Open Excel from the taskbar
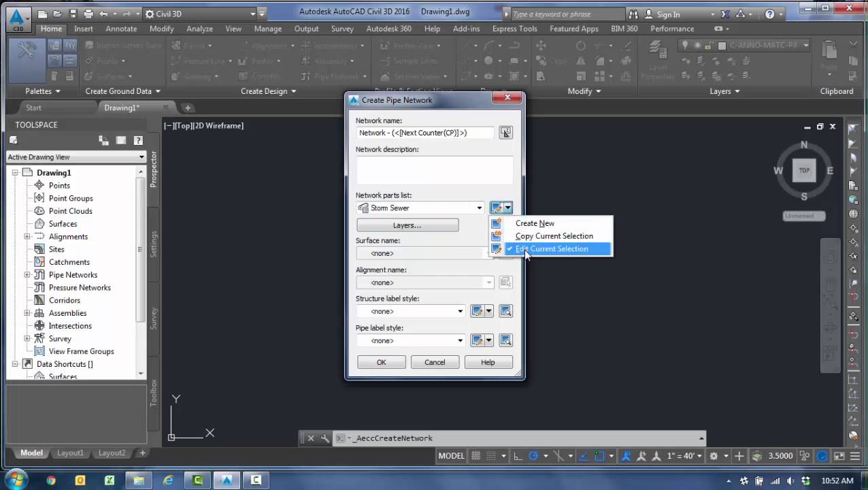868x490 pixels. click(110, 480)
